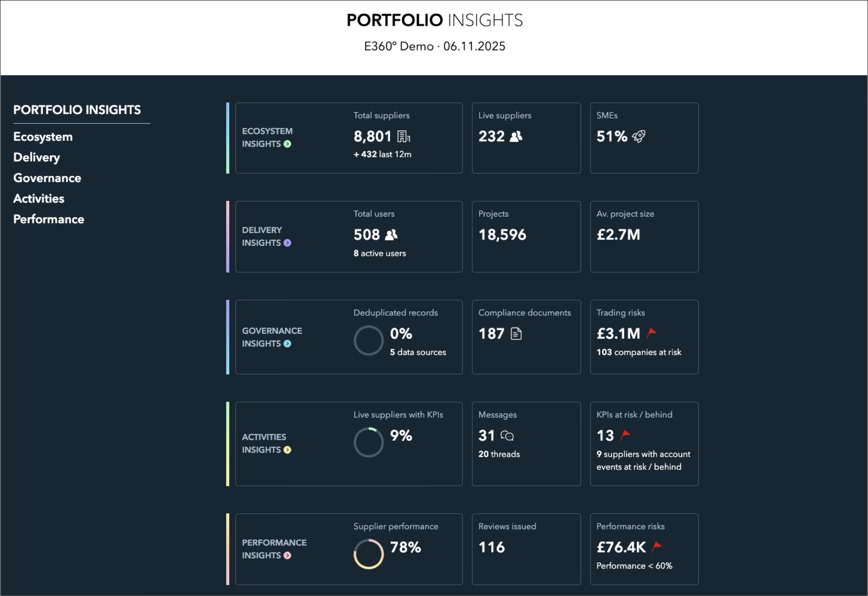Expand Delivery Insights purple arrow icon
The height and width of the screenshot is (596, 868).
tap(287, 243)
